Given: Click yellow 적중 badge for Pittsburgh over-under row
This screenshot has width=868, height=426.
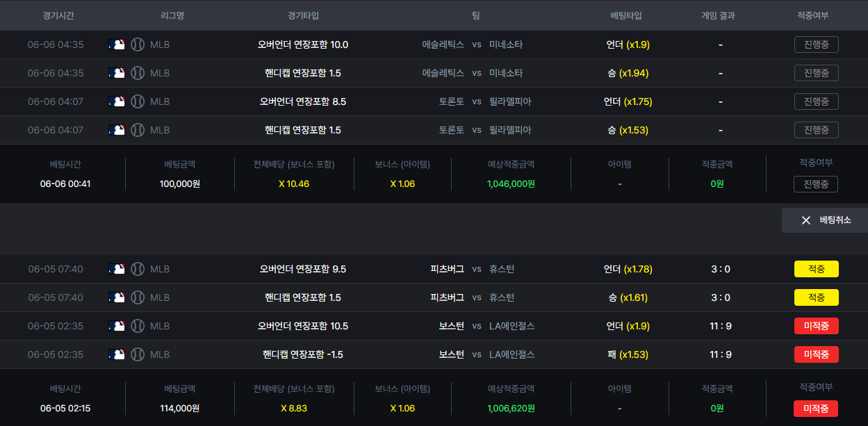Looking at the screenshot, I should tap(817, 269).
